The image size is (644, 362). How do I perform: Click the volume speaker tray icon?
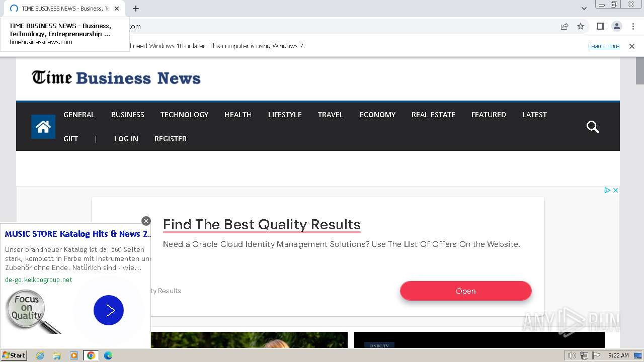pyautogui.click(x=572, y=355)
